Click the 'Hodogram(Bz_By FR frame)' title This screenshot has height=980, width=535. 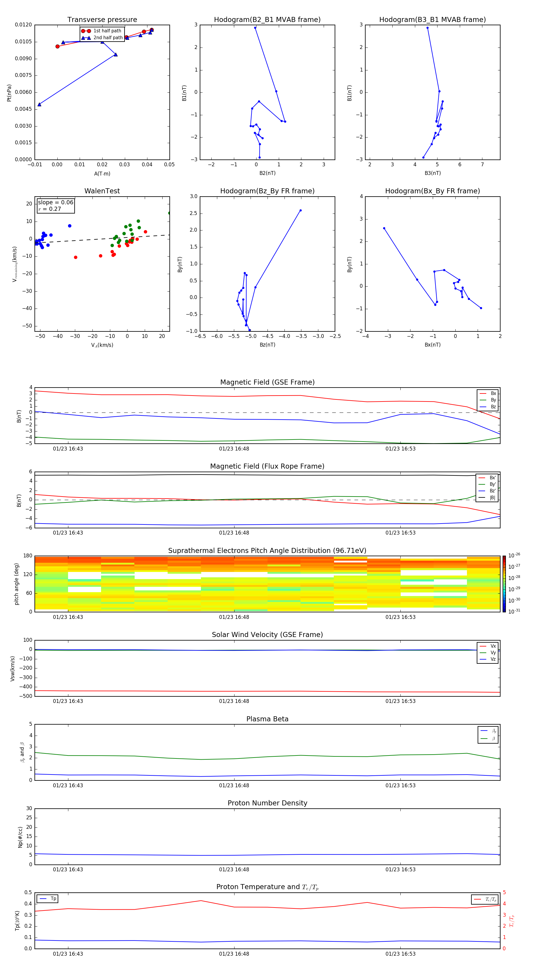pyautogui.click(x=267, y=191)
